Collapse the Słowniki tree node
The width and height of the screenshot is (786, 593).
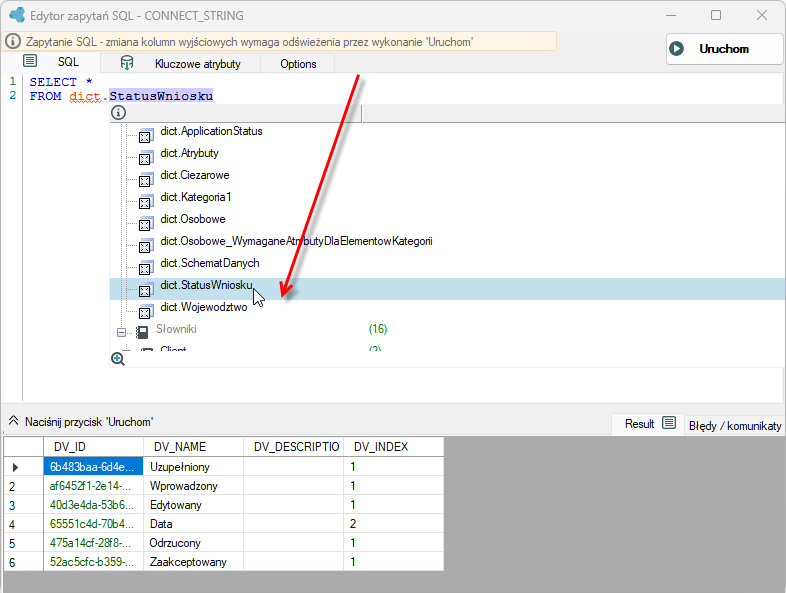(121, 332)
